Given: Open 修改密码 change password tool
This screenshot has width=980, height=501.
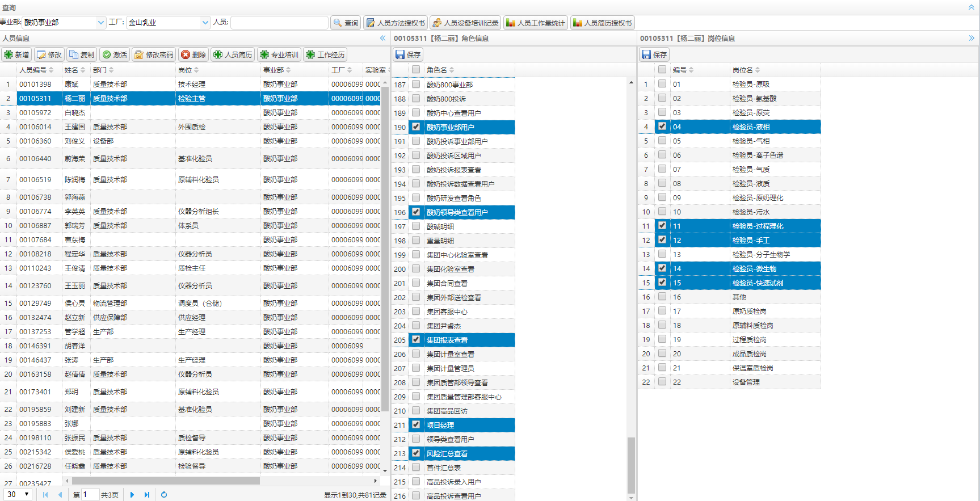Looking at the screenshot, I should tap(153, 54).
